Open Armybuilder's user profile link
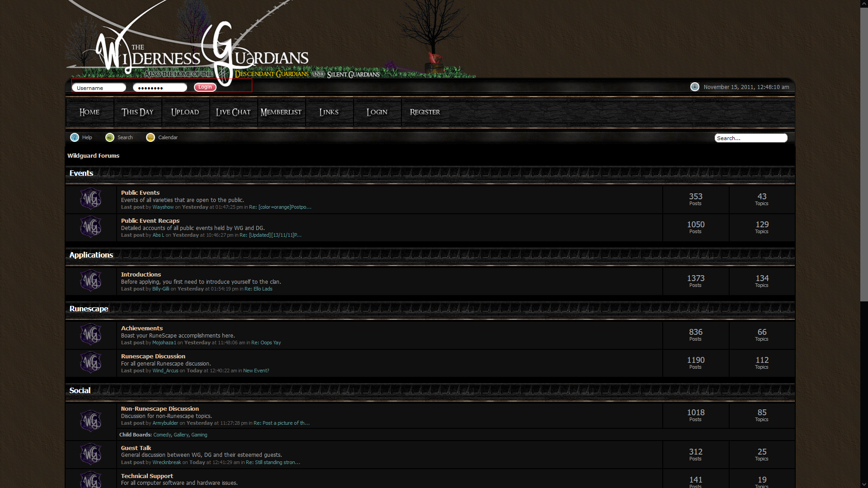The height and width of the screenshot is (488, 868). pos(165,423)
